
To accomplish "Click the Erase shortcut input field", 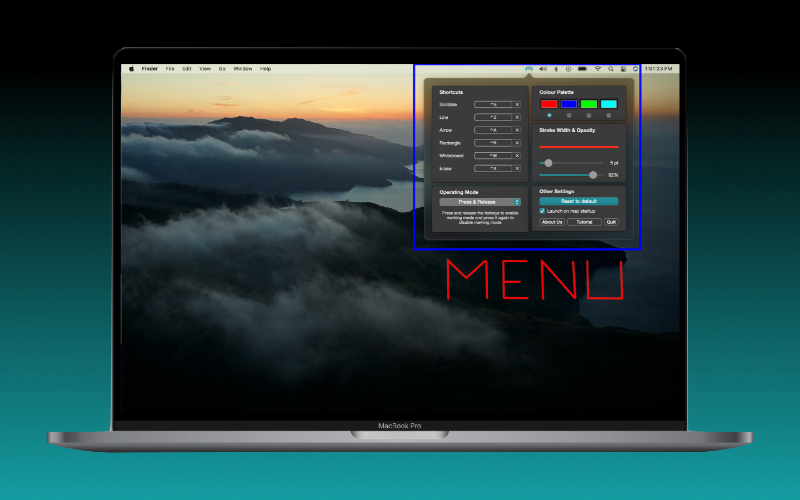I will [493, 168].
